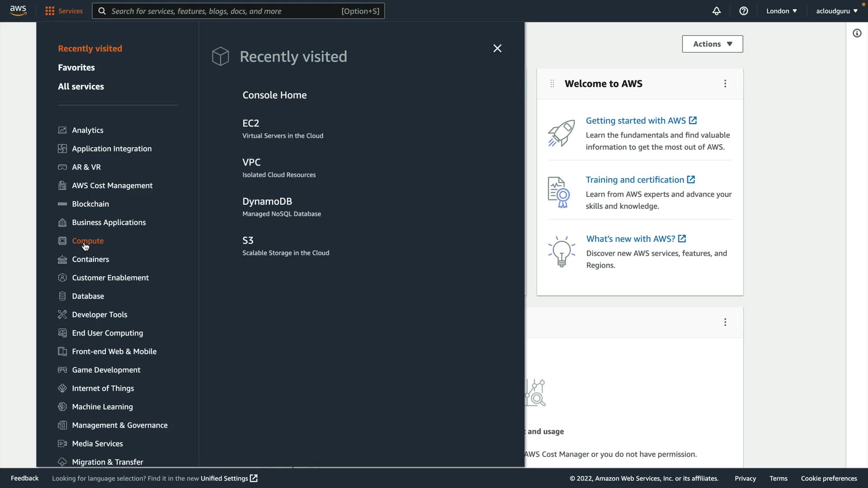This screenshot has width=868, height=488.
Task: Click the help question mark icon
Action: pyautogui.click(x=744, y=11)
